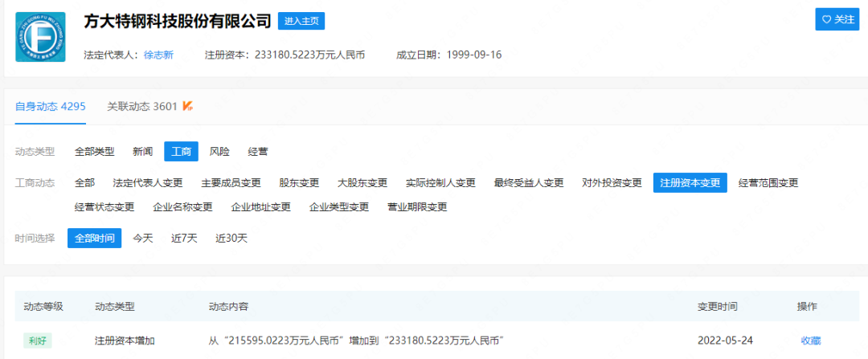This screenshot has width=868, height=359.
Task: Switch to the 关联动态 tab
Action: (x=141, y=106)
